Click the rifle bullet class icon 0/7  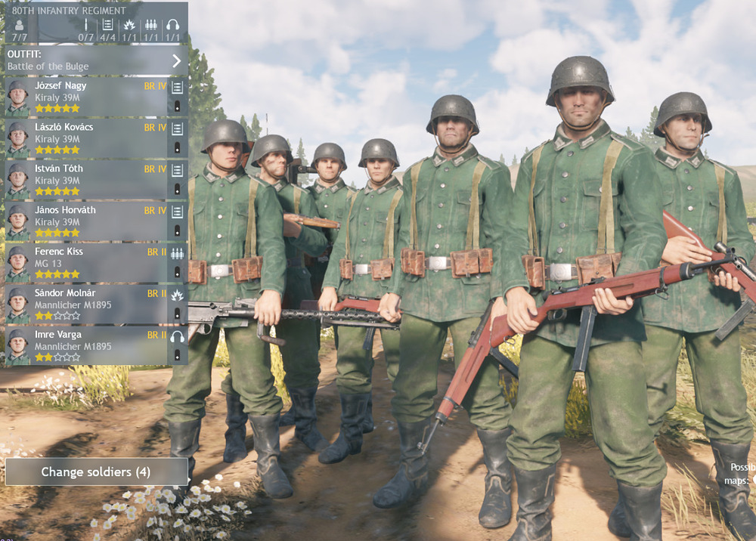coord(86,25)
